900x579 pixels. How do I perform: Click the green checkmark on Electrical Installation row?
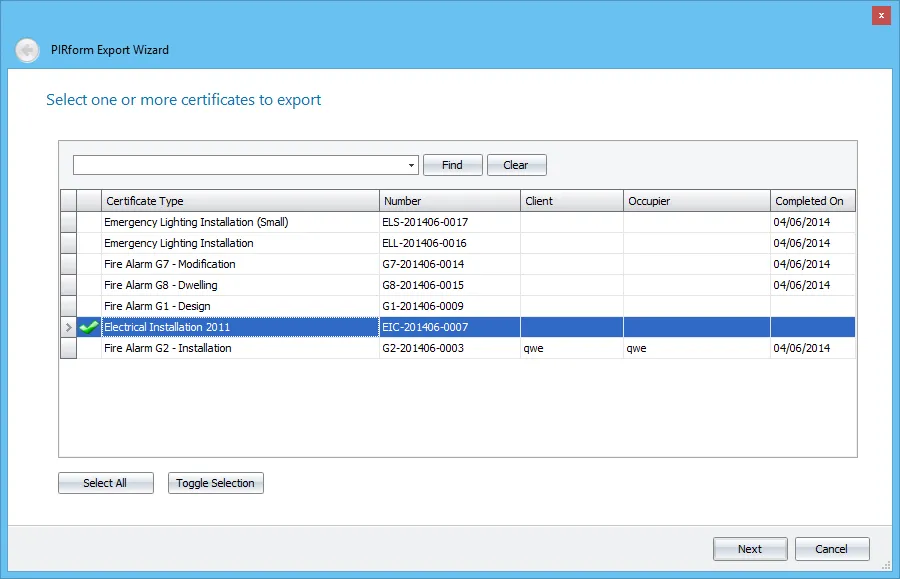[89, 327]
